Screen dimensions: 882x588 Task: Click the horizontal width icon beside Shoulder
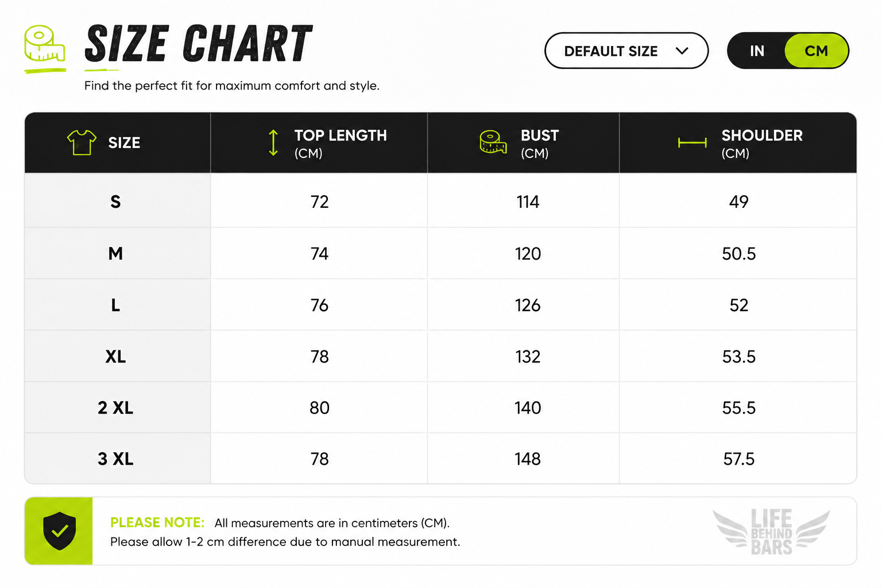click(x=693, y=143)
